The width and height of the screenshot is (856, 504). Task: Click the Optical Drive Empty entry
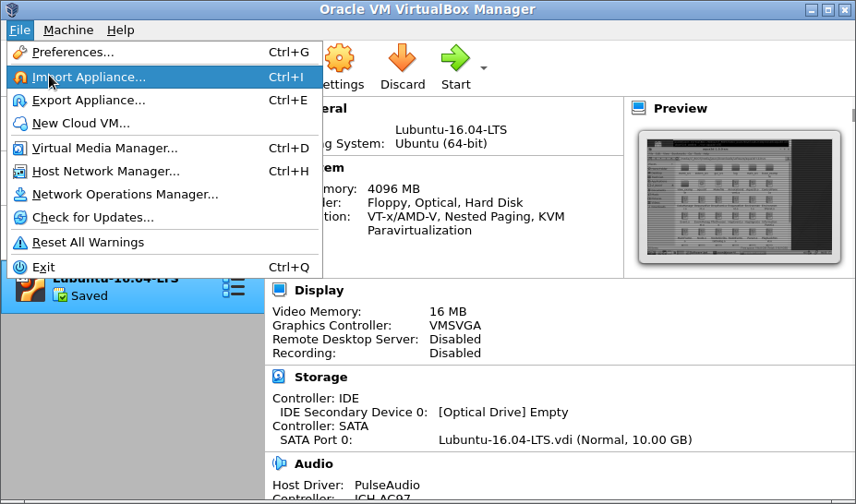(x=503, y=413)
